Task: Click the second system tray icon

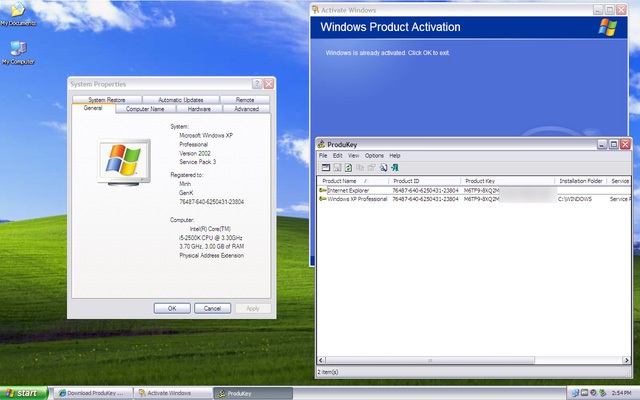Action: click(584, 393)
